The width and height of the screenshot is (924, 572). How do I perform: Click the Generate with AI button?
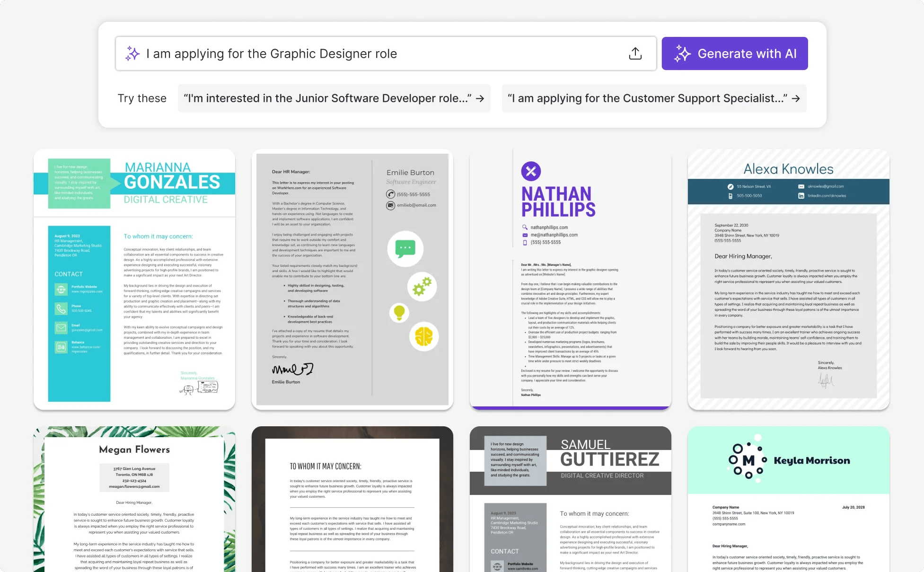click(x=734, y=53)
